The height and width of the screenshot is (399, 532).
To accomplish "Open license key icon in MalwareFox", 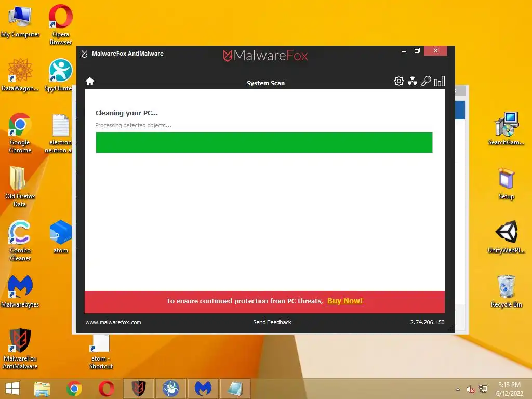I will (x=426, y=81).
